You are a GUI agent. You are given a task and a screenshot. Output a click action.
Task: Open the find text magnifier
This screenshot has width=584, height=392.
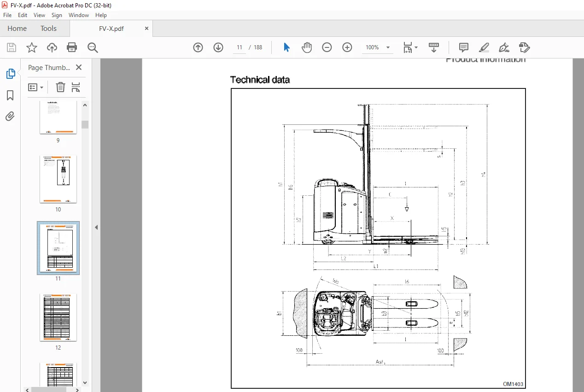pos(93,47)
